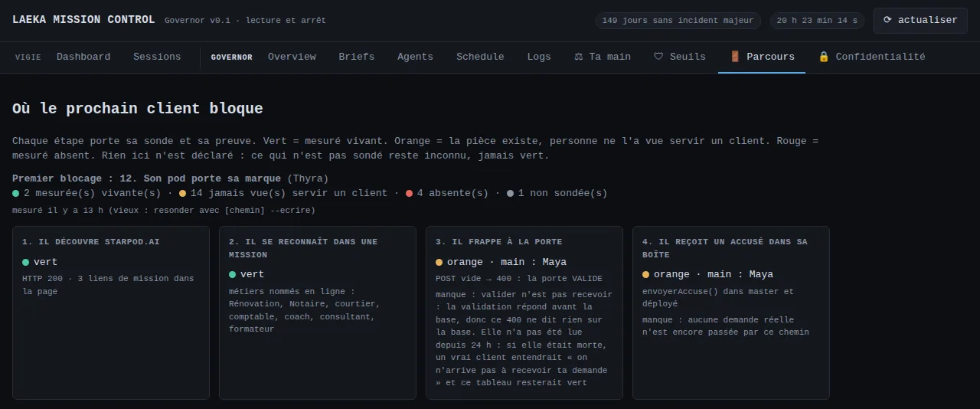Select the Parcours tab
This screenshot has height=409, width=980.
coord(762,57)
